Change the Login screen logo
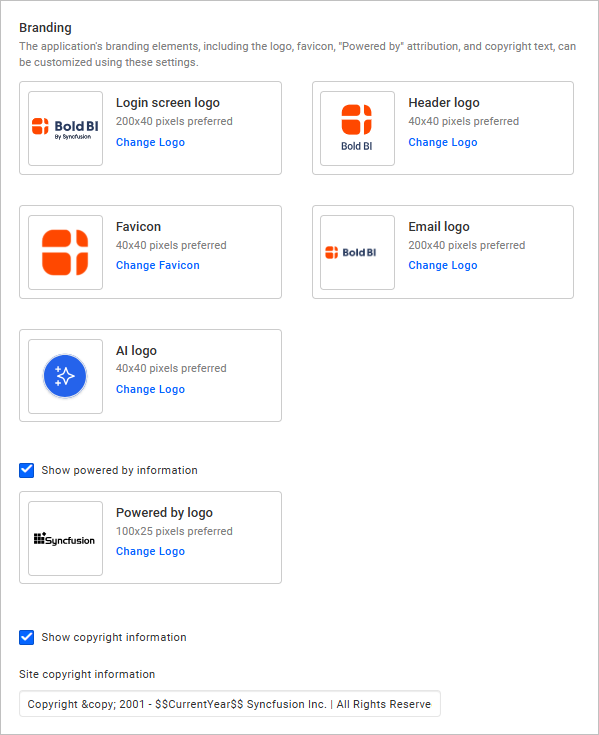Image resolution: width=599 pixels, height=735 pixels. pos(150,142)
